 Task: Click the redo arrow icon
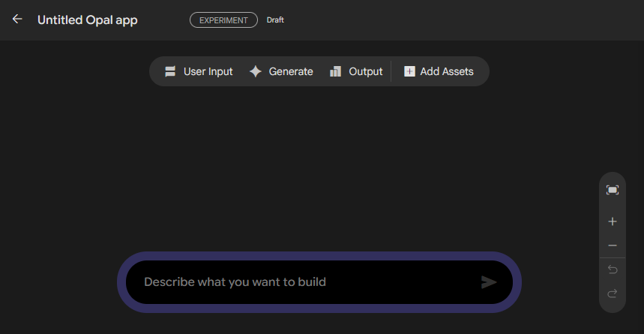pyautogui.click(x=613, y=293)
